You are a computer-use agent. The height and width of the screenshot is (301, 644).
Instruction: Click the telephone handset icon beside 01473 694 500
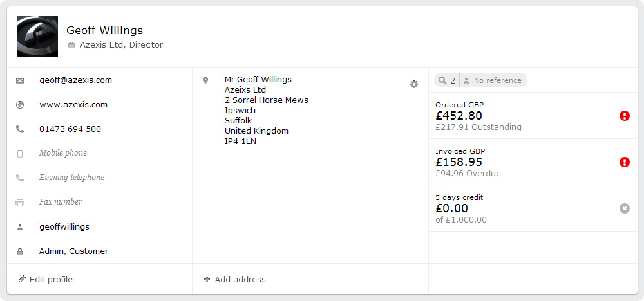coord(20,129)
